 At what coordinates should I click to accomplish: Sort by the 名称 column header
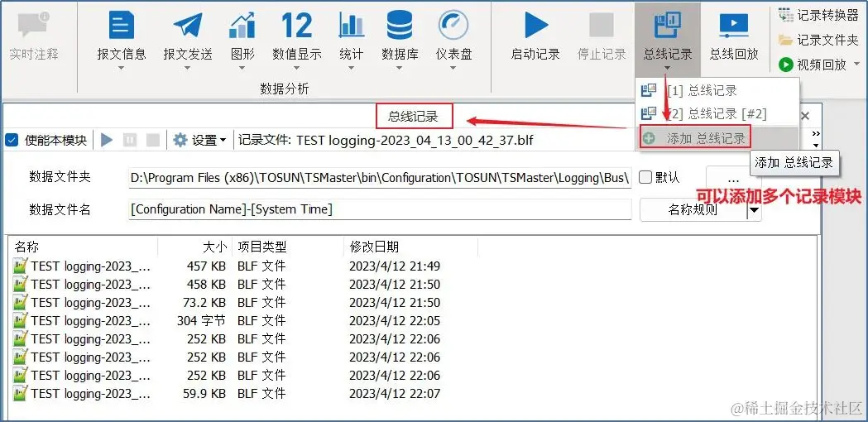[84, 247]
